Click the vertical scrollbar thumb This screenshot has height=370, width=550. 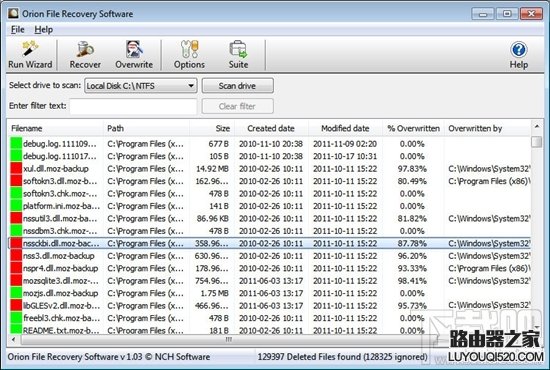(537, 142)
